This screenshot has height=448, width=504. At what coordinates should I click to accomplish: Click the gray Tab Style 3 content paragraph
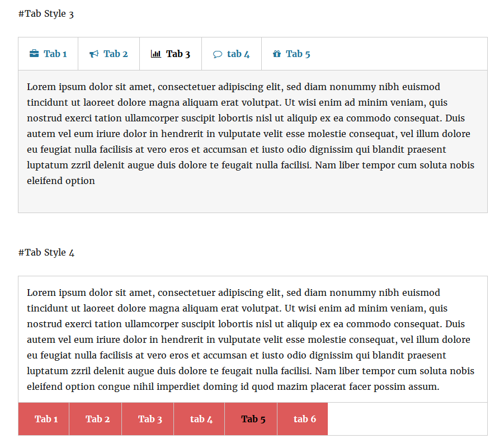[251, 134]
